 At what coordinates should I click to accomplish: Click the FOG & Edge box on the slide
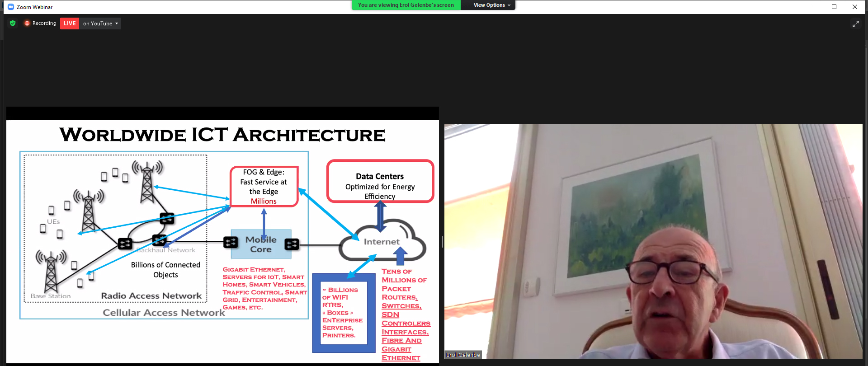[264, 186]
